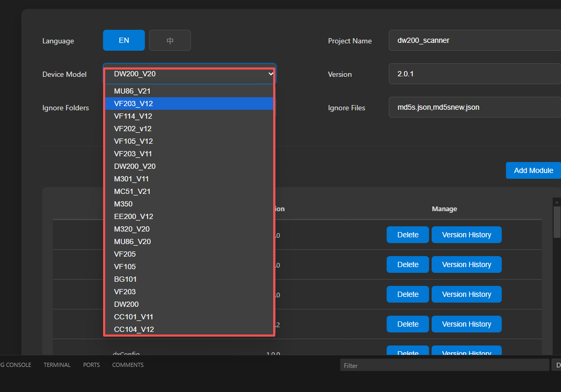
Task: Select MU86_V21 device model option
Action: click(x=132, y=90)
